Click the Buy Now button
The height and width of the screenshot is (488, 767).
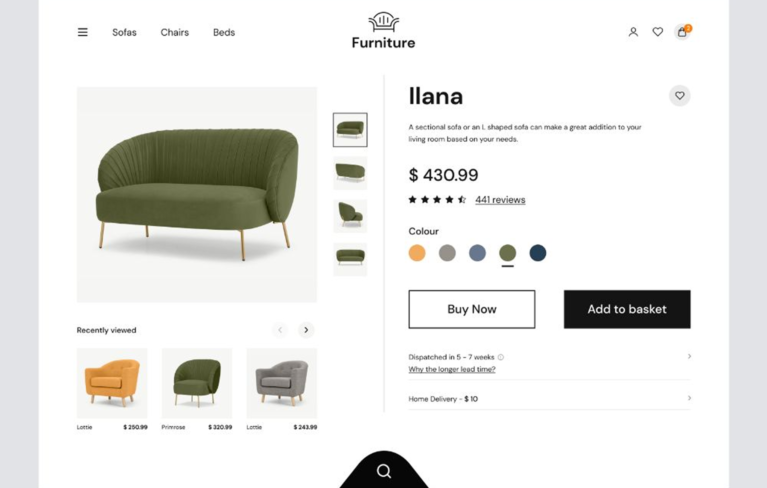click(471, 309)
